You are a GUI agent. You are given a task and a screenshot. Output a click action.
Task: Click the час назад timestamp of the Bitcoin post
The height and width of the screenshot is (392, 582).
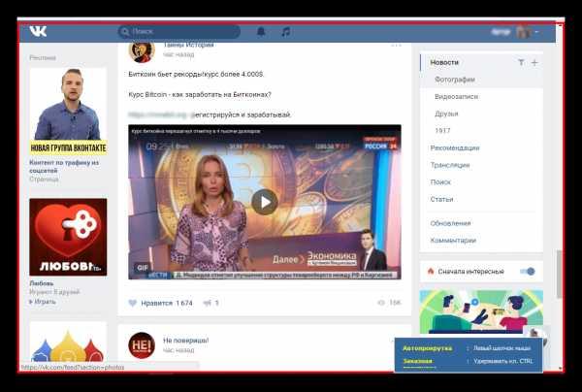[x=178, y=54]
